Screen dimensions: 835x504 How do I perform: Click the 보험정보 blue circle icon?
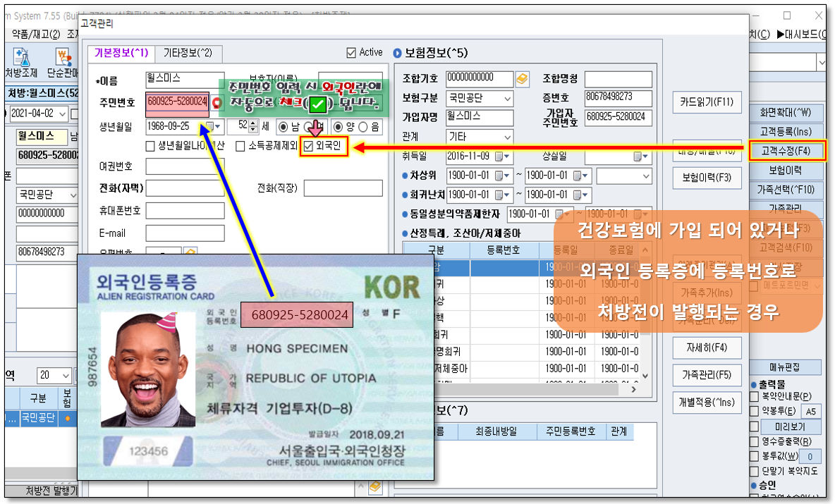(397, 53)
